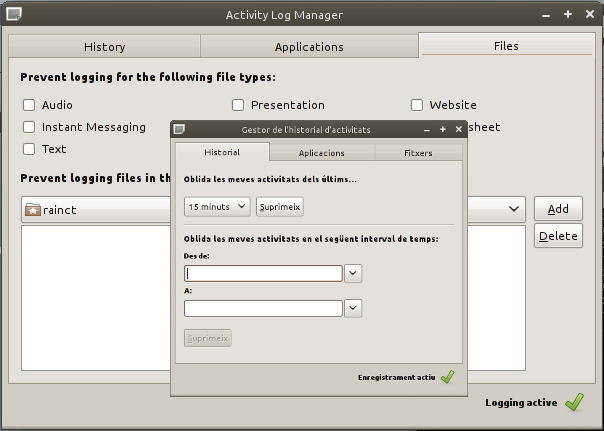The height and width of the screenshot is (431, 604).
Task: Click the green Logging active checkmark icon
Action: pos(573,402)
